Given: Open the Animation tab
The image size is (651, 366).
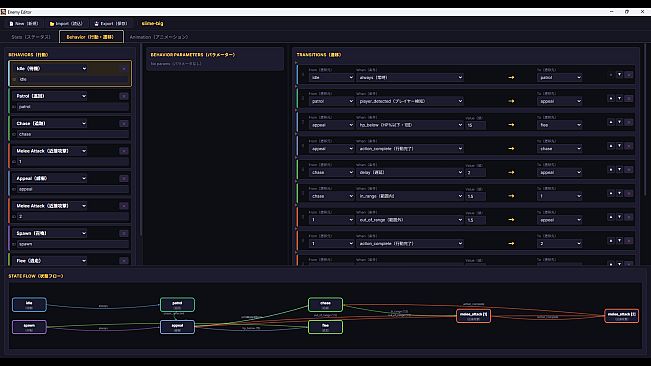Looking at the screenshot, I should point(159,37).
